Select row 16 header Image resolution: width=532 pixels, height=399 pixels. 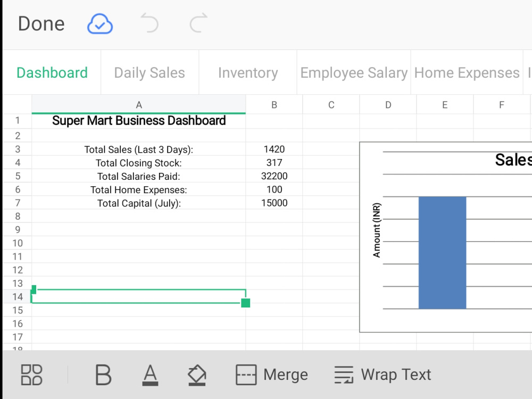pos(18,323)
